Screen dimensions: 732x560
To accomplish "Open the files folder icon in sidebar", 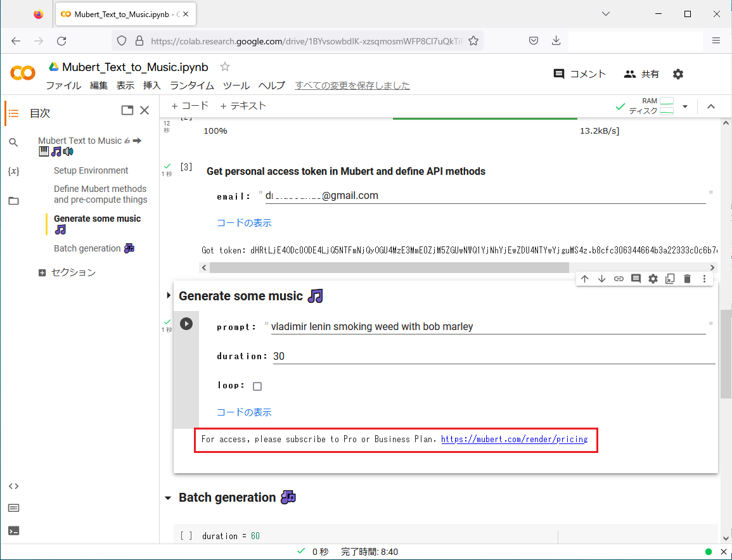I will [13, 201].
